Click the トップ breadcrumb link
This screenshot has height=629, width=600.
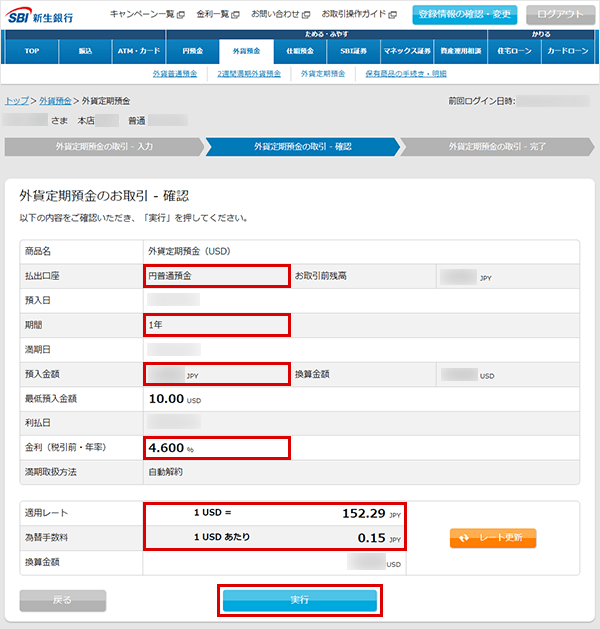[17, 101]
